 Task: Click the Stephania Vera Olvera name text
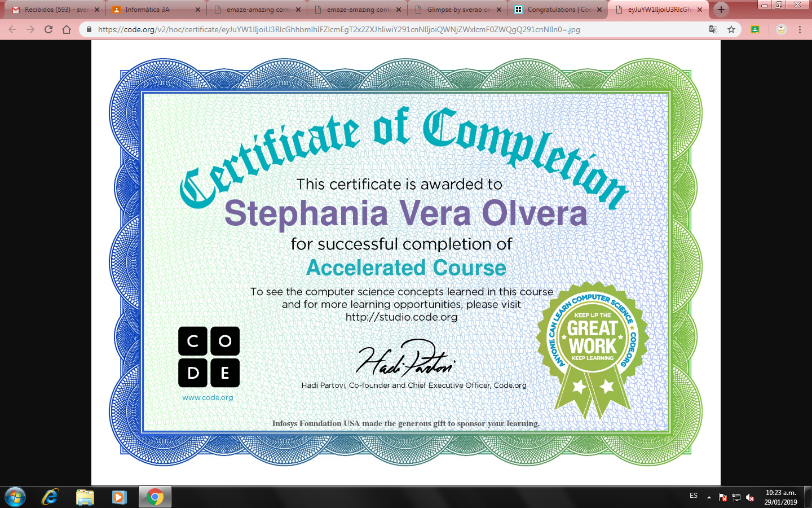406,213
